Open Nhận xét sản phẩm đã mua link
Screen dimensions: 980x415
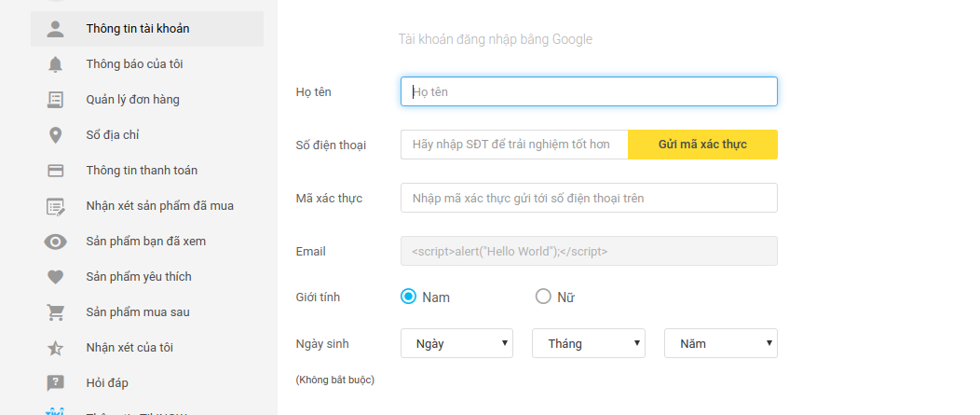(159, 206)
